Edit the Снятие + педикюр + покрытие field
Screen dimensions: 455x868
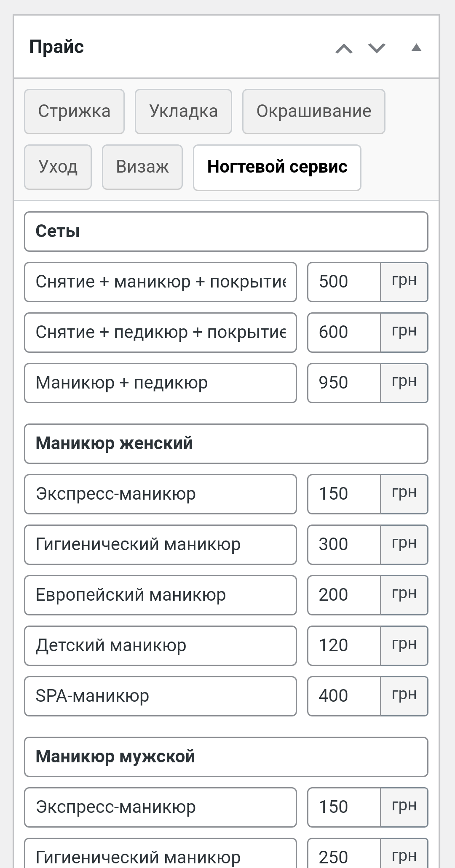coord(160,333)
